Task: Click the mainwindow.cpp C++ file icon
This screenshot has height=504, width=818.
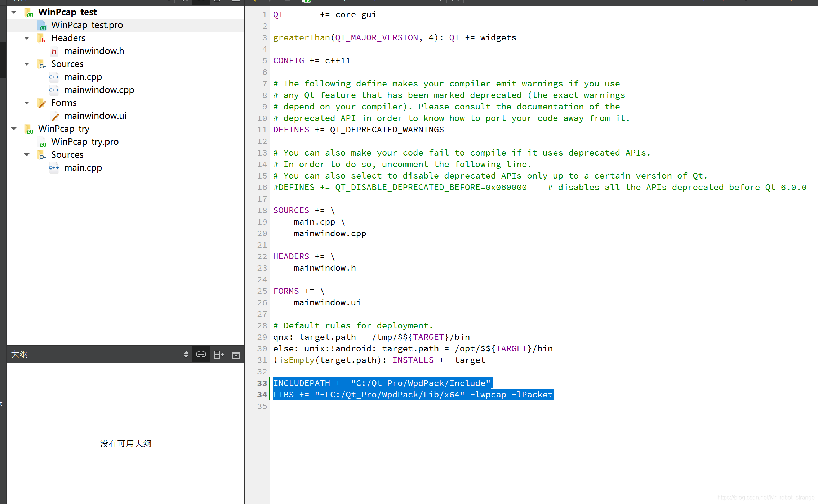Action: [x=54, y=90]
